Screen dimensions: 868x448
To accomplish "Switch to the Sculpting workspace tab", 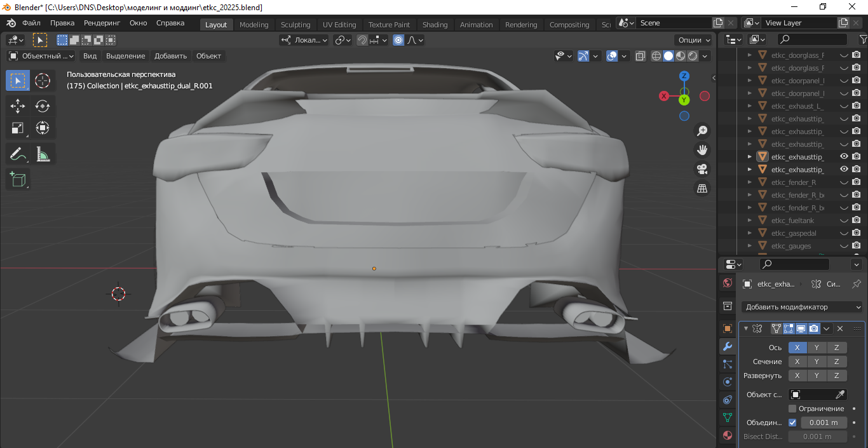I will coord(295,25).
